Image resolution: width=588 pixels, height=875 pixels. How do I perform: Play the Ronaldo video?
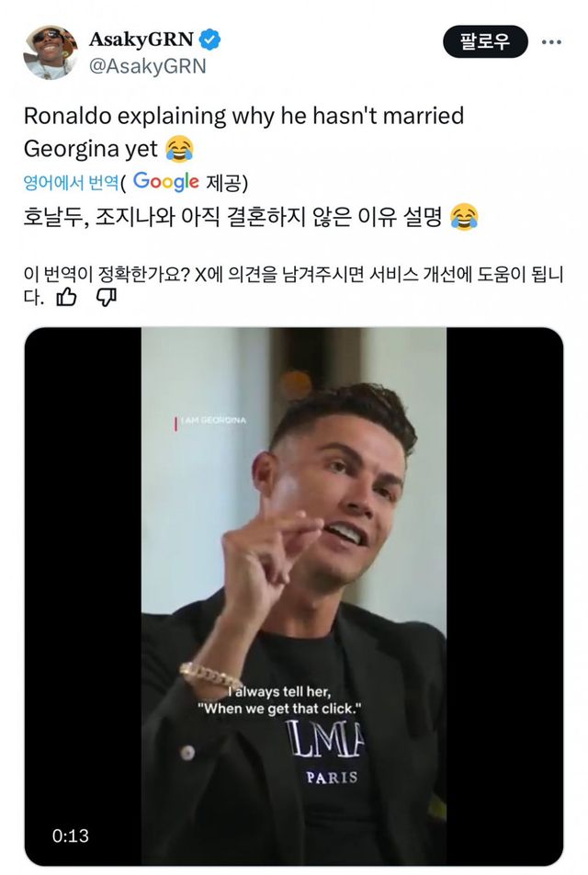(x=293, y=596)
